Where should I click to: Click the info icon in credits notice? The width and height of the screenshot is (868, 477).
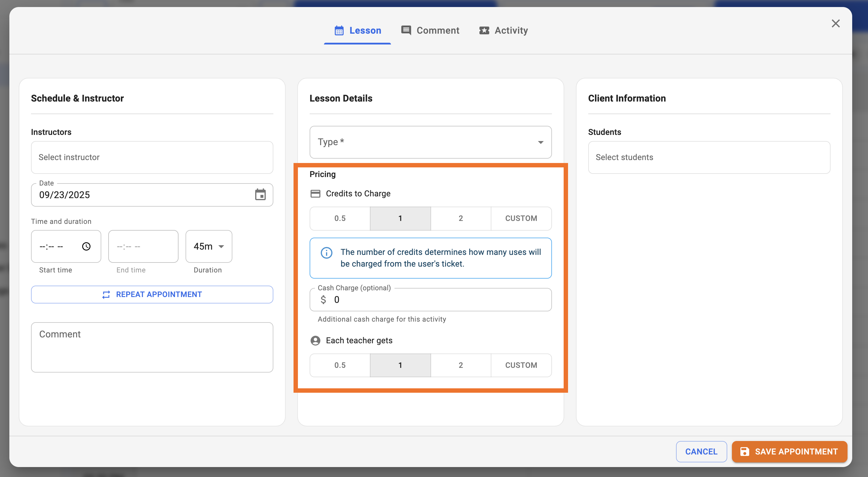(326, 253)
